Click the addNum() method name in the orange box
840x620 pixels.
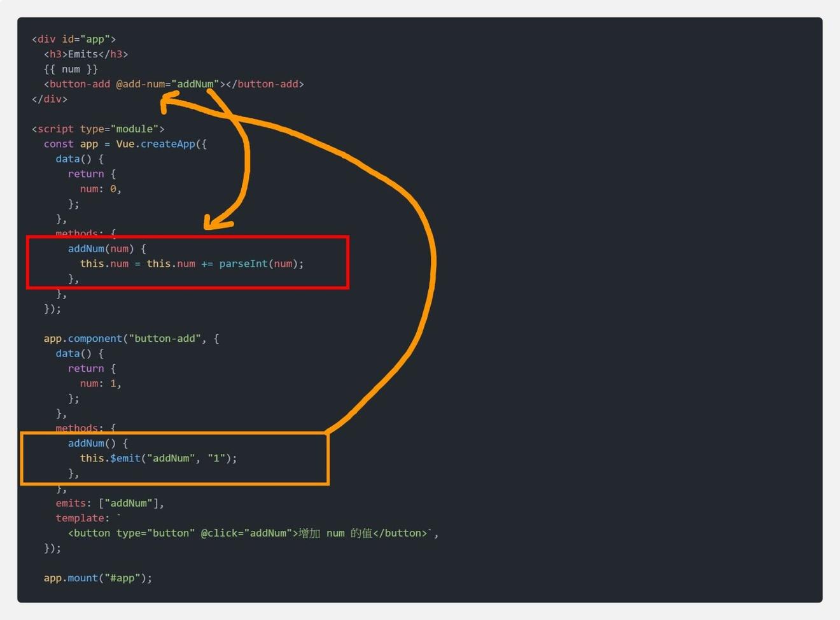[86, 443]
